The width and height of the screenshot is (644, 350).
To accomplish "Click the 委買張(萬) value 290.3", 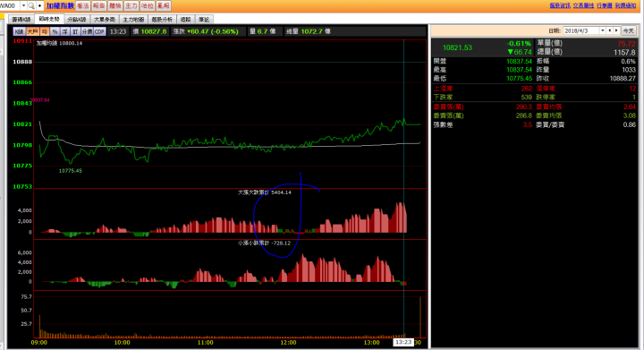I will pos(524,107).
